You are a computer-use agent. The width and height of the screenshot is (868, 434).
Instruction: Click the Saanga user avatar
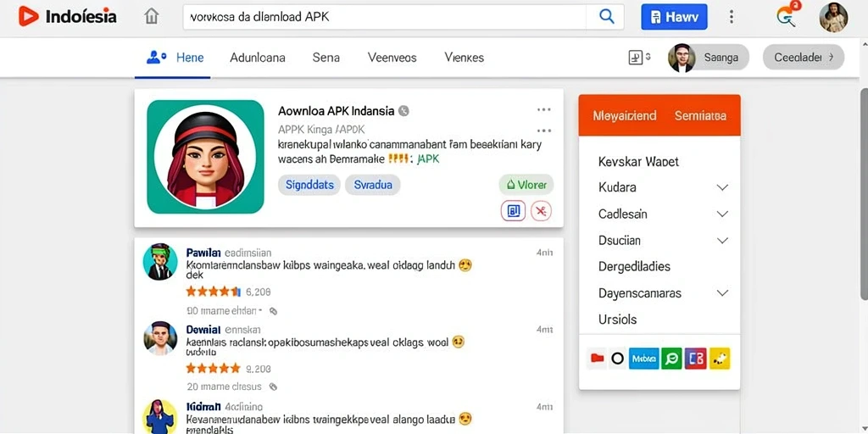[682, 58]
